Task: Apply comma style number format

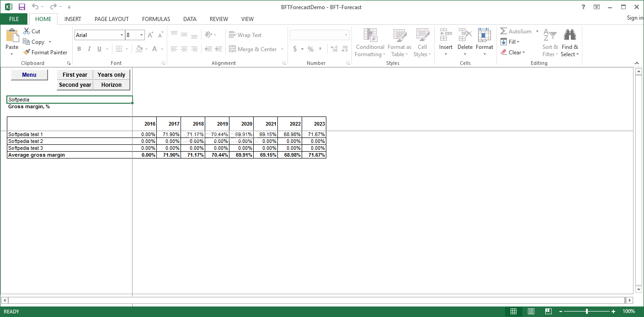Action: [x=320, y=49]
